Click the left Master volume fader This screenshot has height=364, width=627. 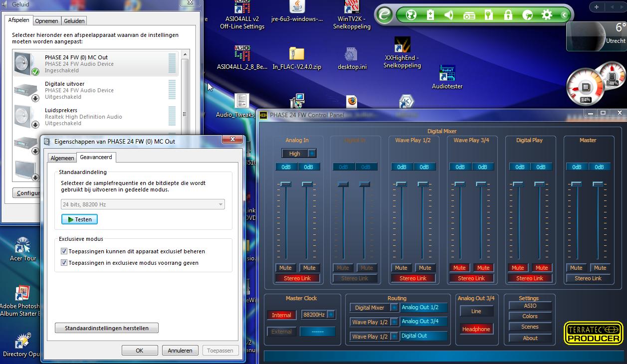[577, 184]
